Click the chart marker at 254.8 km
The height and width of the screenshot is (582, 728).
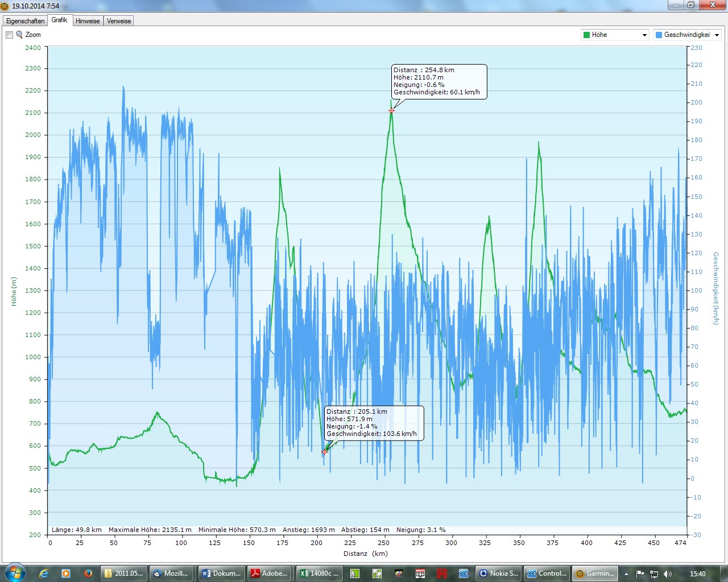tap(391, 110)
